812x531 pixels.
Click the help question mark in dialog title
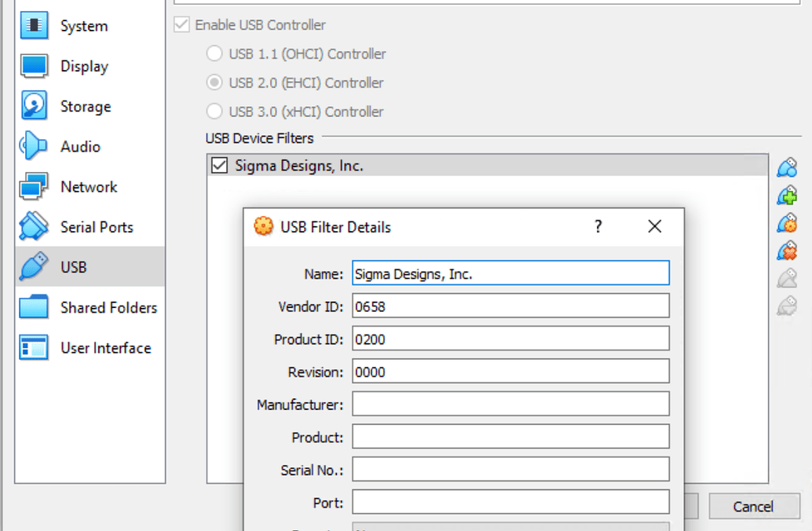point(598,227)
